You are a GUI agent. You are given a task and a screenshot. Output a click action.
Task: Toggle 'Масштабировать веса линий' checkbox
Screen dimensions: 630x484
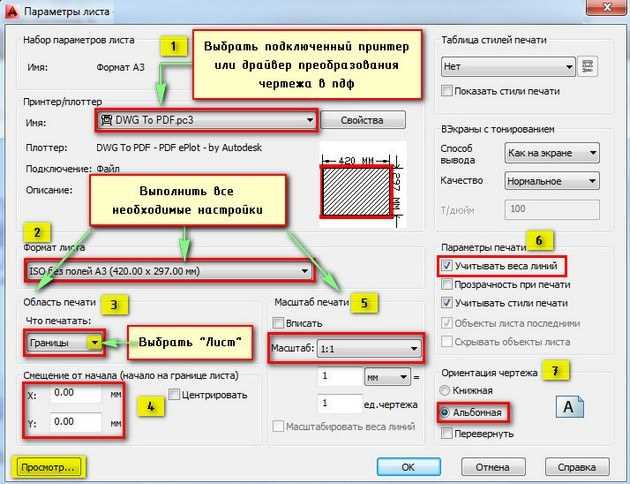278,426
